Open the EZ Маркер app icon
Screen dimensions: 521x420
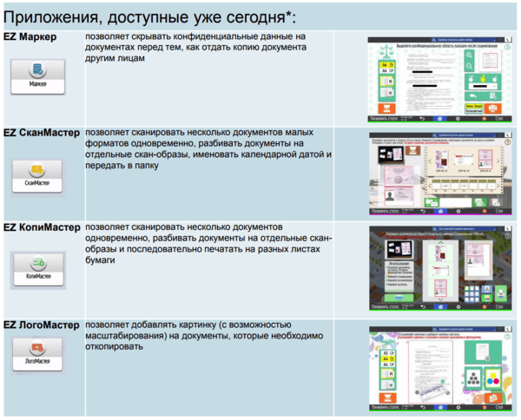tap(37, 76)
